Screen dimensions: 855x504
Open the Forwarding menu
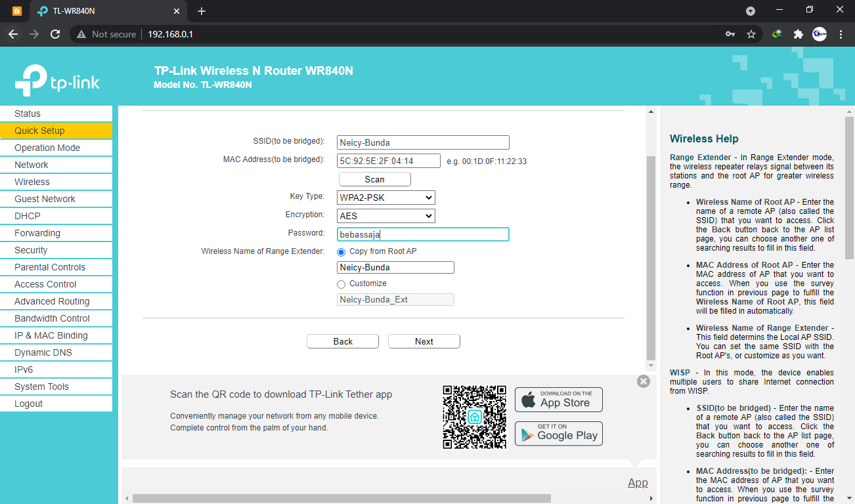tap(56, 233)
